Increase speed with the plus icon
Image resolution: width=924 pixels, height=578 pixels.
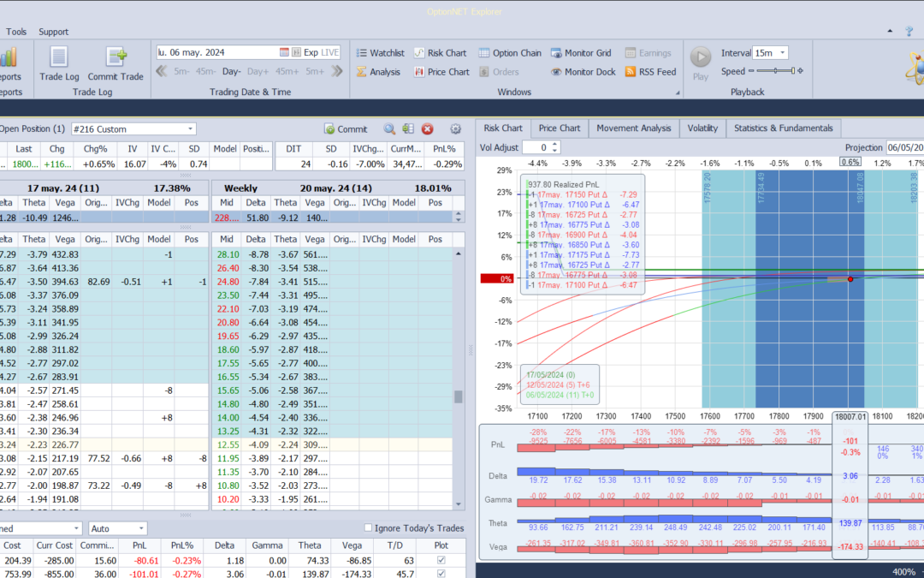coord(800,71)
